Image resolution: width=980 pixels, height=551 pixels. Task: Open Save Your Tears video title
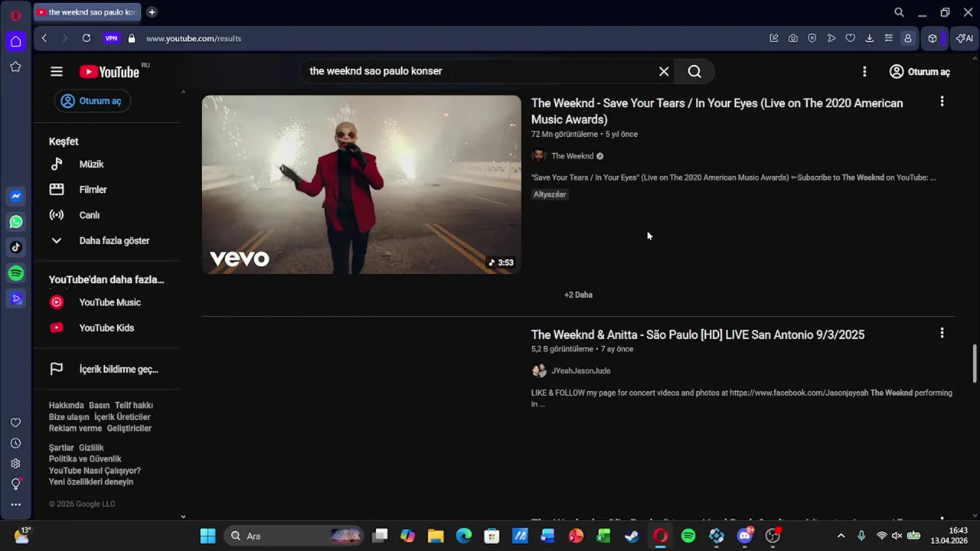[x=717, y=111]
